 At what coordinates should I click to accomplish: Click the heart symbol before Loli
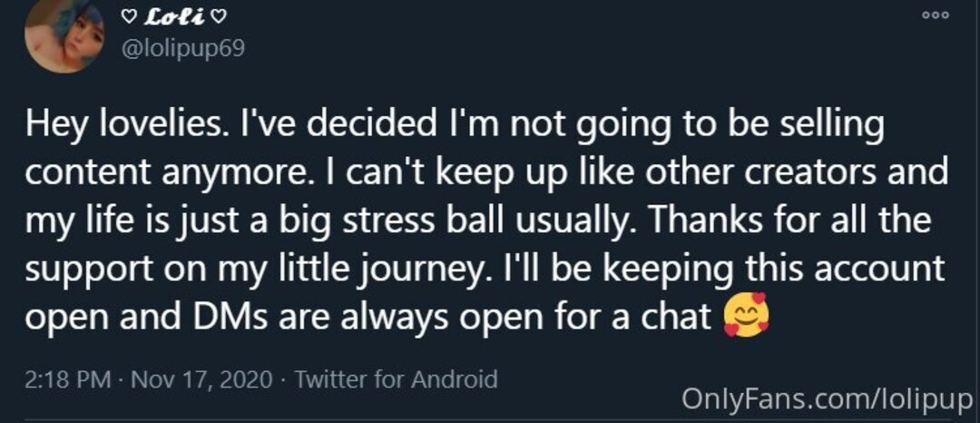pyautogui.click(x=128, y=17)
